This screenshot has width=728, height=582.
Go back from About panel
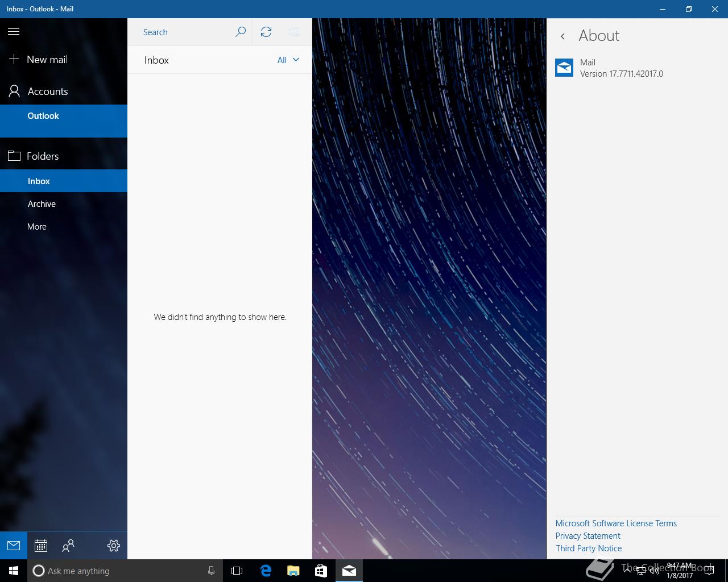tap(562, 36)
